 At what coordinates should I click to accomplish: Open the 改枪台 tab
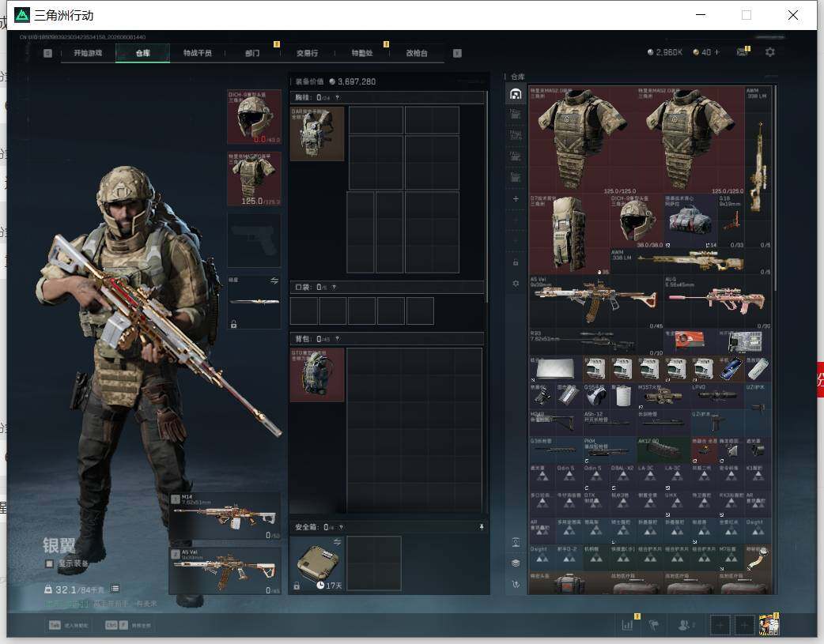417,53
